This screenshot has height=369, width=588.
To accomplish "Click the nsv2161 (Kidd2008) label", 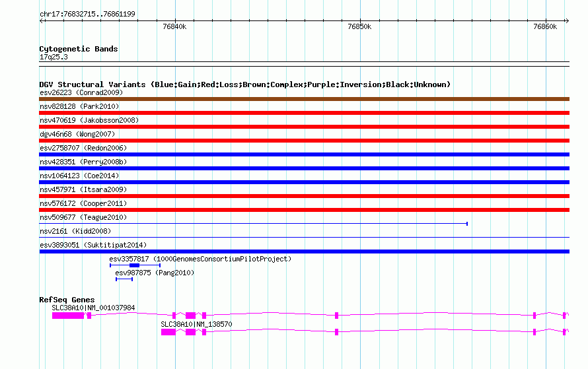I will click(75, 231).
